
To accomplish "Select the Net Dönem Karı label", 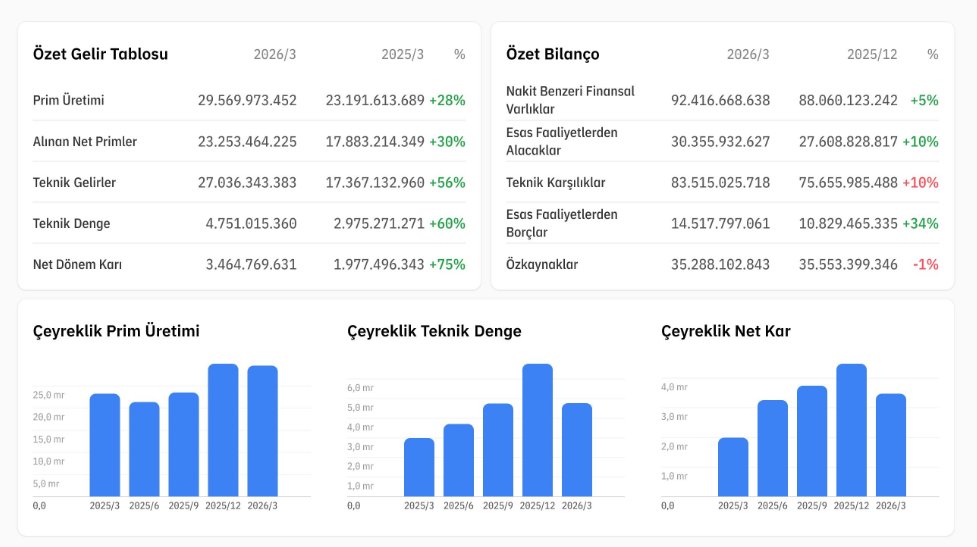I will pos(77,264).
